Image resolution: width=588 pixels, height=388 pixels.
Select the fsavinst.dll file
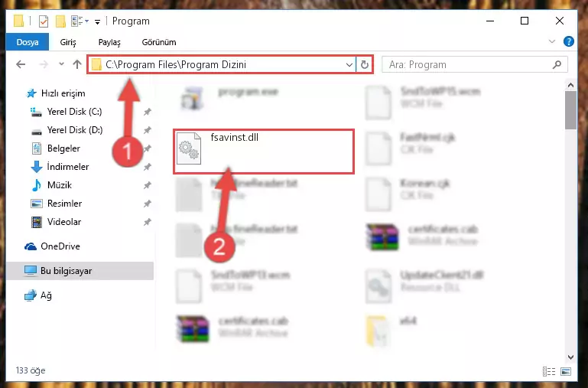pyautogui.click(x=264, y=152)
